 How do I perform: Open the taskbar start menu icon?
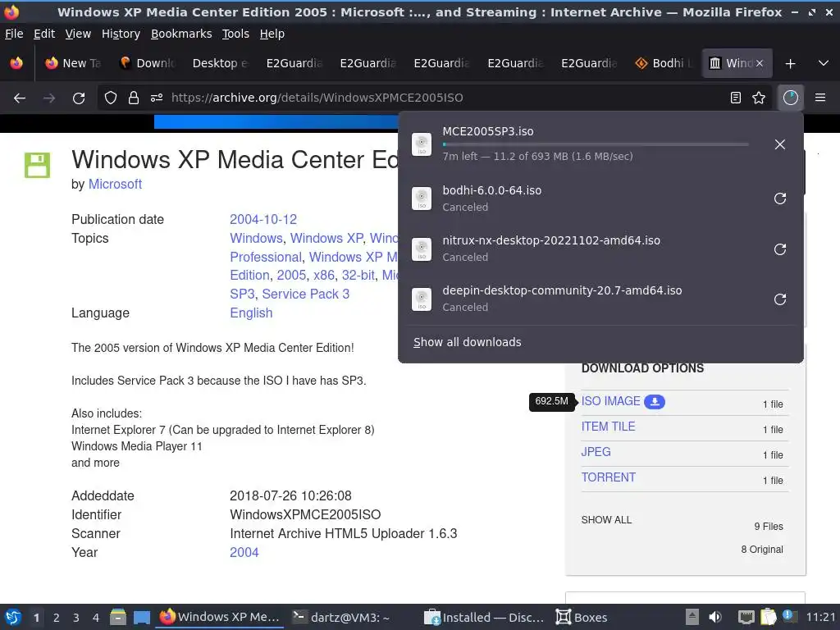click(x=13, y=617)
